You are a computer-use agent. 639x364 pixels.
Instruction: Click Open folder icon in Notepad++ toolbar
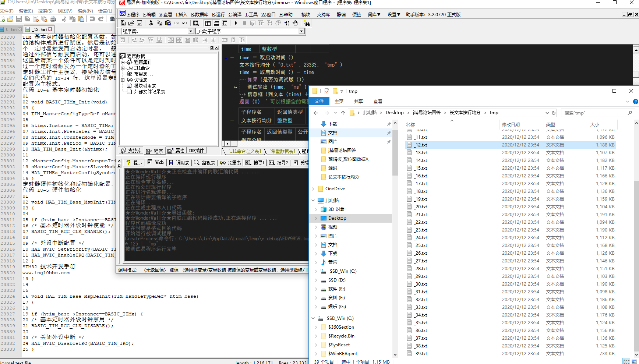10,19
